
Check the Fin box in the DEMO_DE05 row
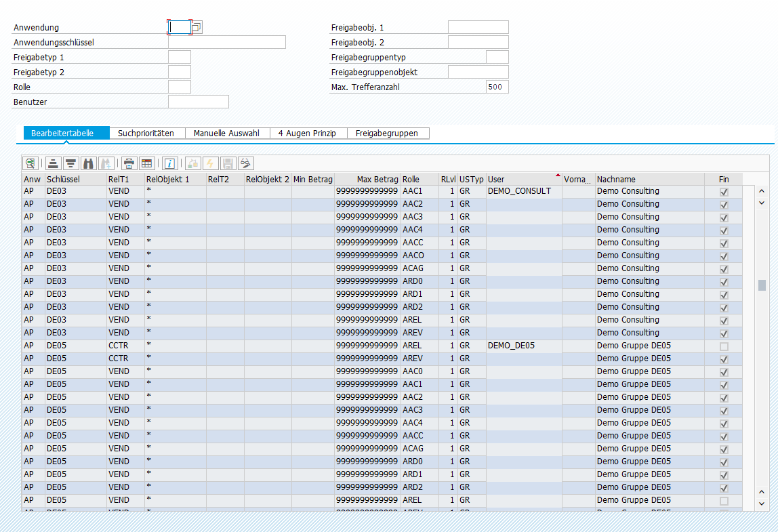coord(724,346)
